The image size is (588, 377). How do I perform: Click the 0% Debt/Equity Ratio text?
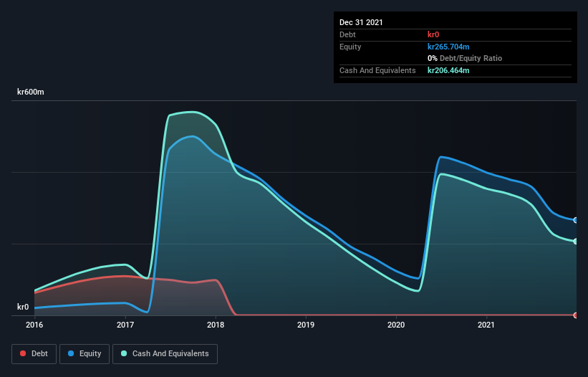[465, 58]
